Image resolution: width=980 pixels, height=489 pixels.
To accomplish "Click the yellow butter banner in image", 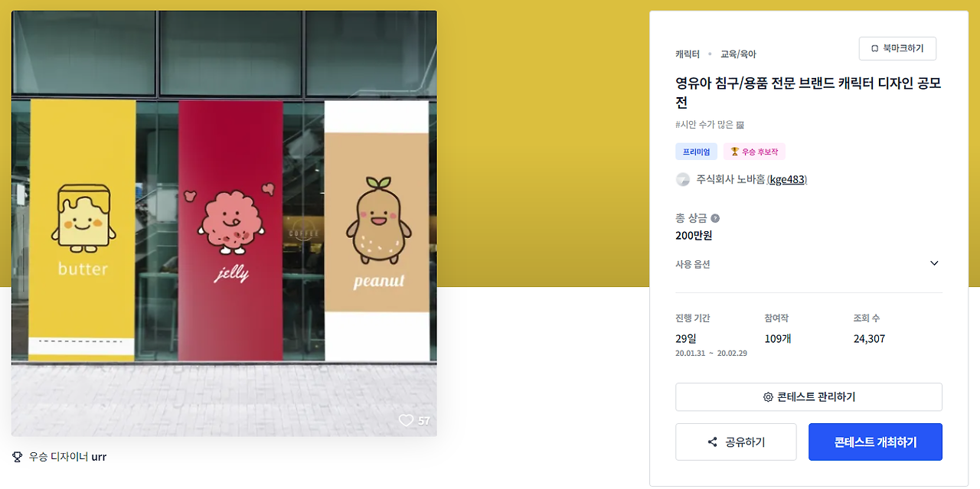I will [x=82, y=230].
